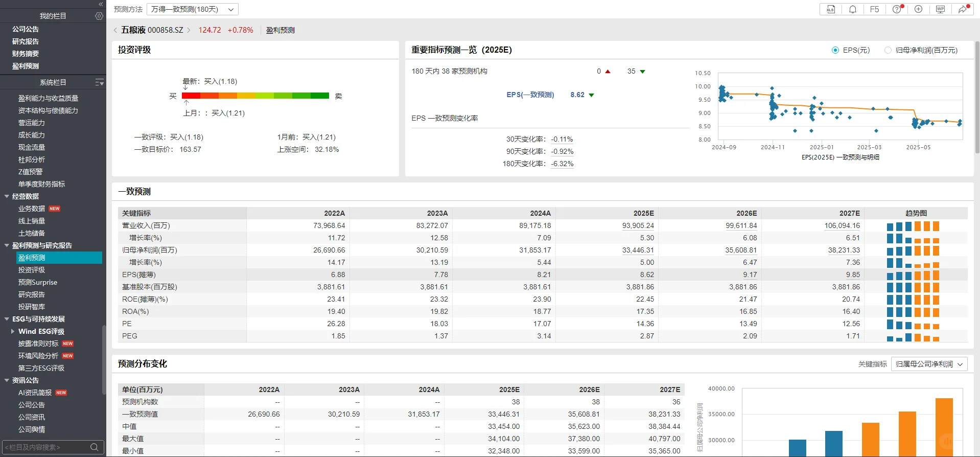Click the ROE(摊薄) trend mini chart
This screenshot has height=457, width=980.
tap(913, 300)
